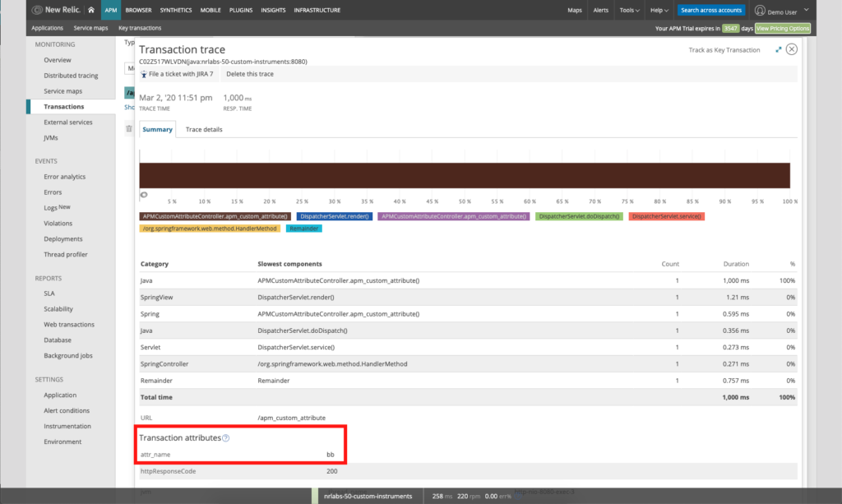Click the timeline start circle marker
The width and height of the screenshot is (842, 504).
coord(144,194)
